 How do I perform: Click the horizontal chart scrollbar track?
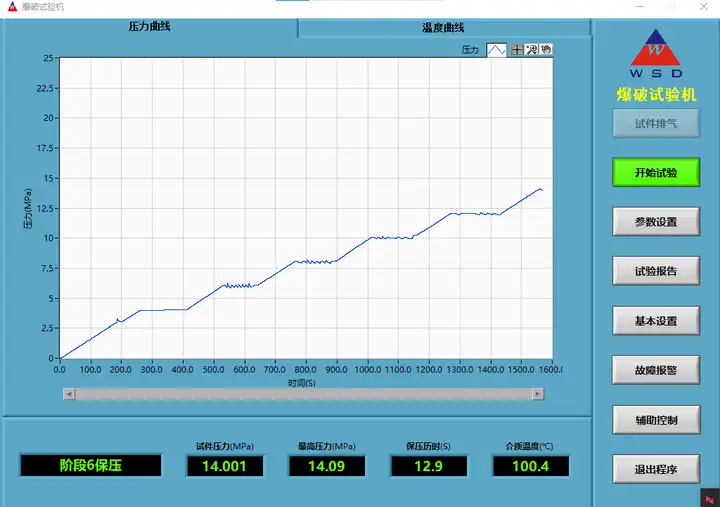pyautogui.click(x=304, y=394)
